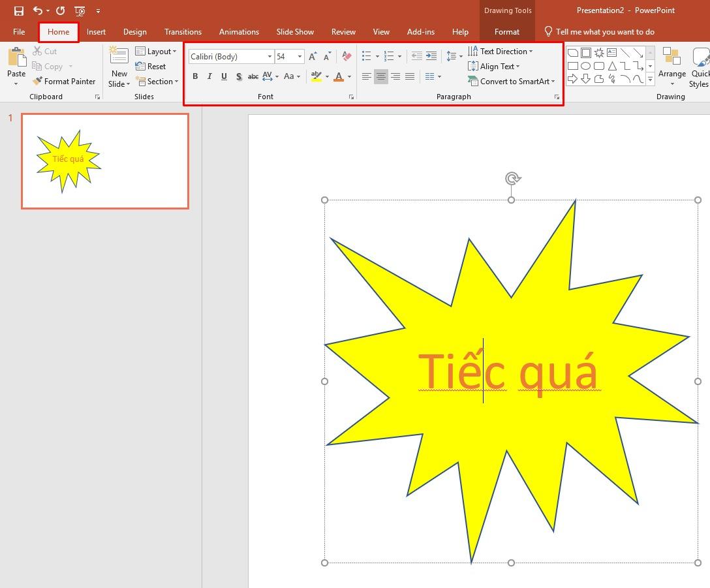The height and width of the screenshot is (588, 710).
Task: Apply the yellow text highlight color
Action: pyautogui.click(x=316, y=76)
